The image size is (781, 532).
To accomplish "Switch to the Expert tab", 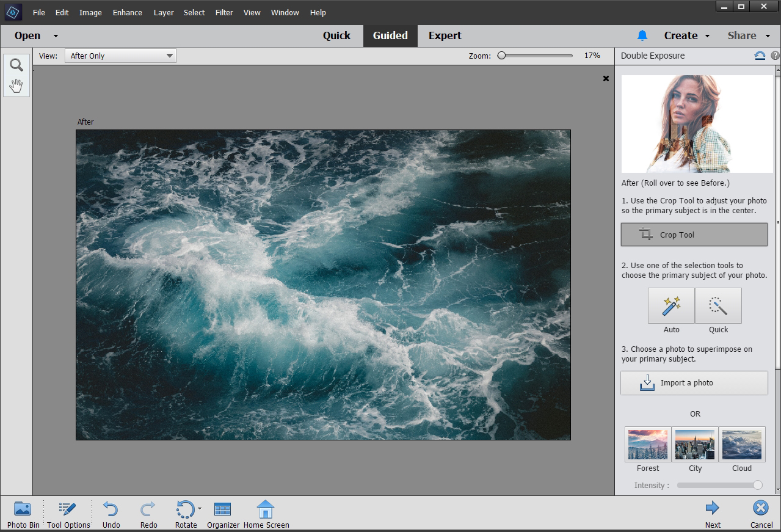I will [445, 35].
